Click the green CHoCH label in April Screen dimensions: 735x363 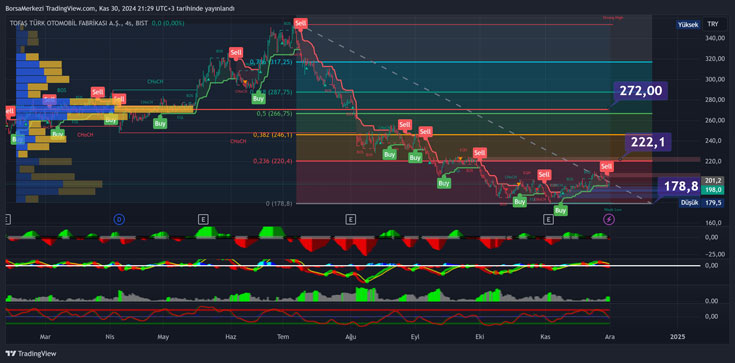click(155, 81)
